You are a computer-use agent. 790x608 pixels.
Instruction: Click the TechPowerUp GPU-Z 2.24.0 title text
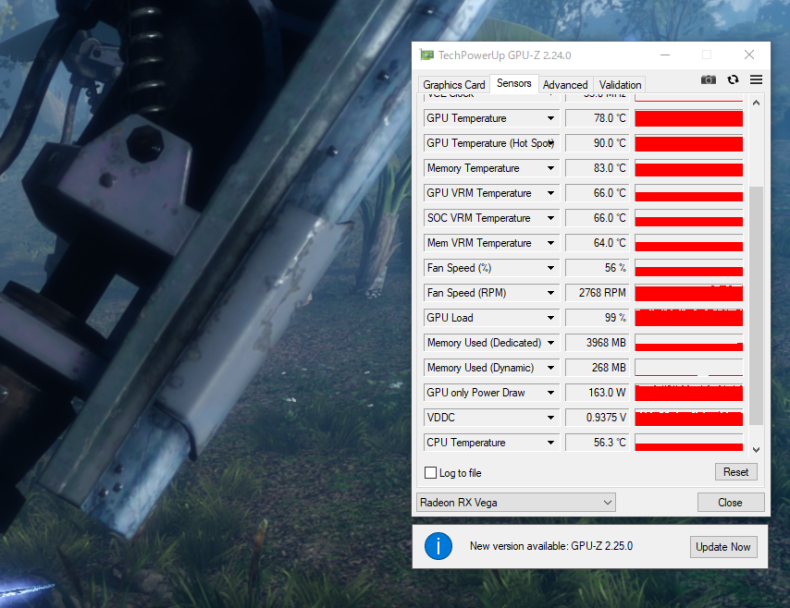[x=504, y=55]
